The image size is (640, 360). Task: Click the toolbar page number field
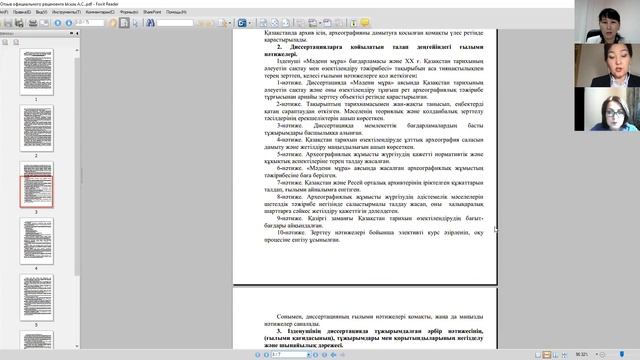click(x=90, y=23)
